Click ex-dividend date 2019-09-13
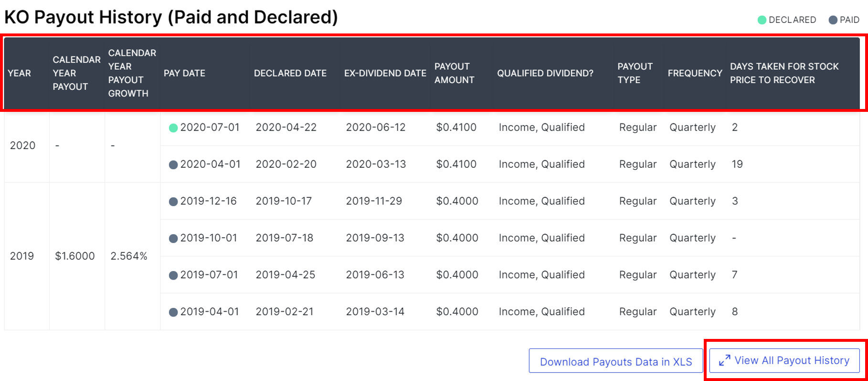The image size is (868, 381). click(x=375, y=238)
